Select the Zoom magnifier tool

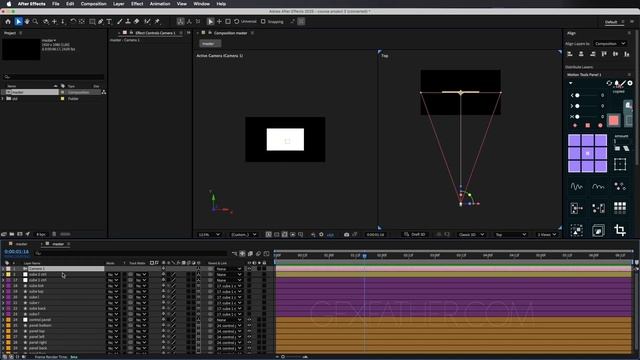36,22
